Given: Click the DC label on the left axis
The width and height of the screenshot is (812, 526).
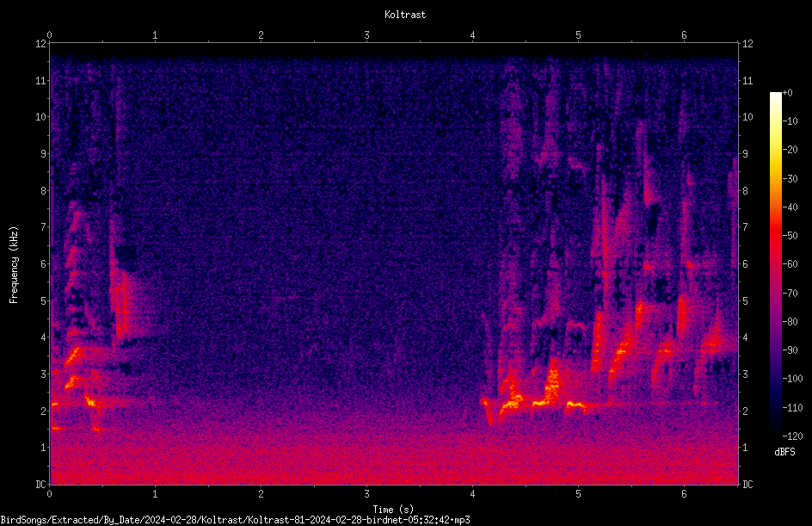Looking at the screenshot, I should [41, 485].
